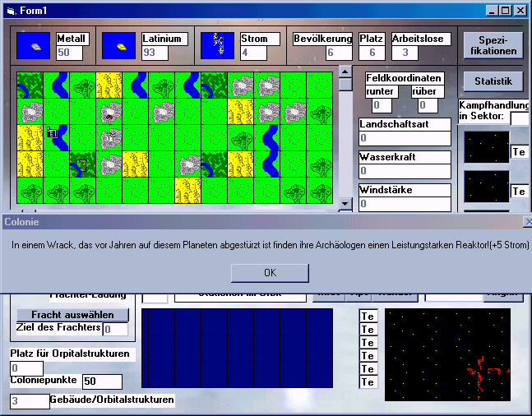Close the Colonie message dialog
The height and width of the screenshot is (416, 532).
[x=270, y=273]
